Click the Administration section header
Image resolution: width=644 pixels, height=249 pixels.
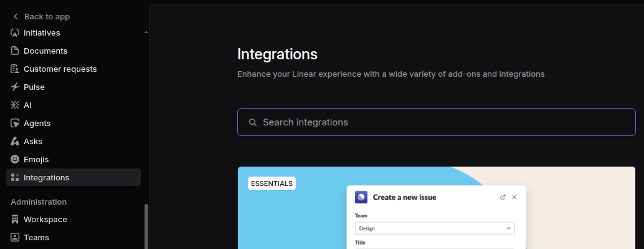39,202
